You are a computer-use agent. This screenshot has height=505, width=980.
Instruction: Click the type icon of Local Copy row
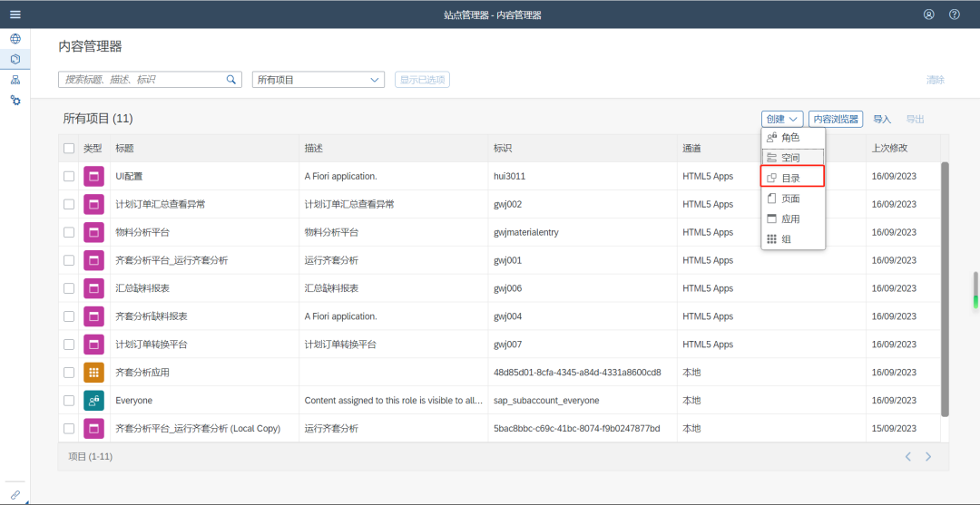[93, 429]
